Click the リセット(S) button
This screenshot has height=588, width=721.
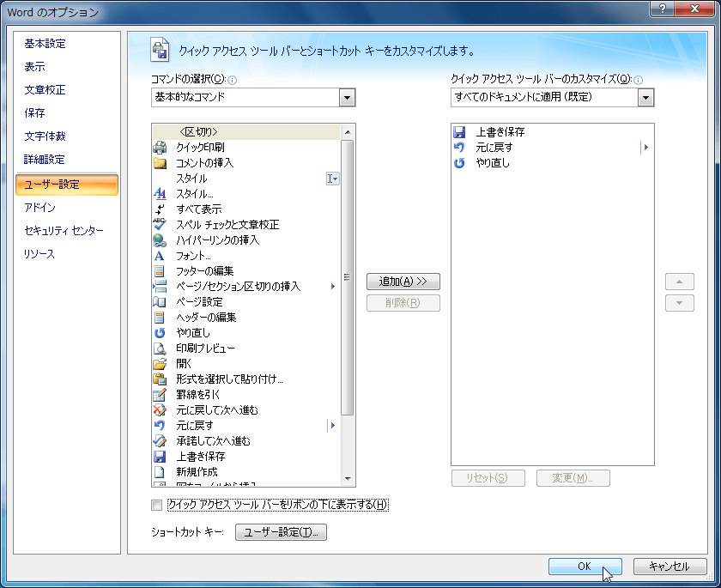[488, 478]
